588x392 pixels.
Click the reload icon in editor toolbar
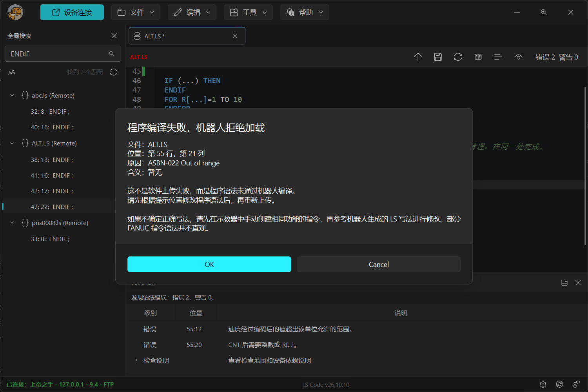click(x=458, y=57)
